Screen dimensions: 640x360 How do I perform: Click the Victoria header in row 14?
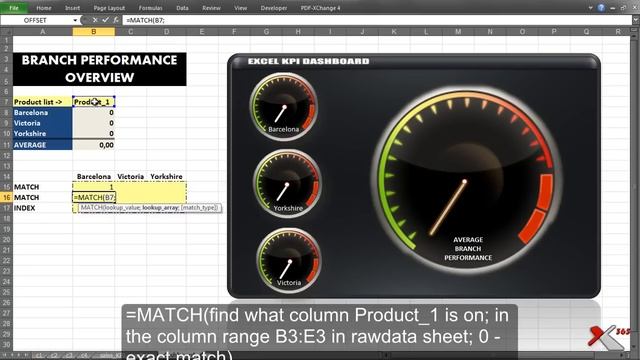pos(131,176)
